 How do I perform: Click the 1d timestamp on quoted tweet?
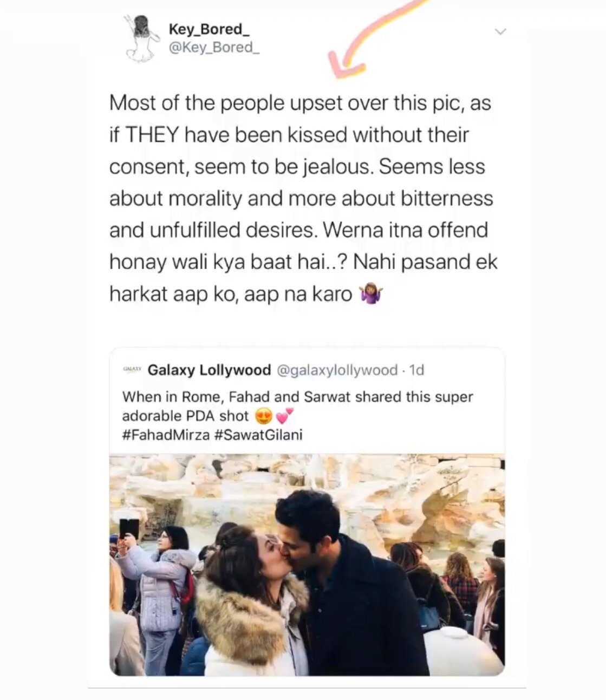coord(416,370)
